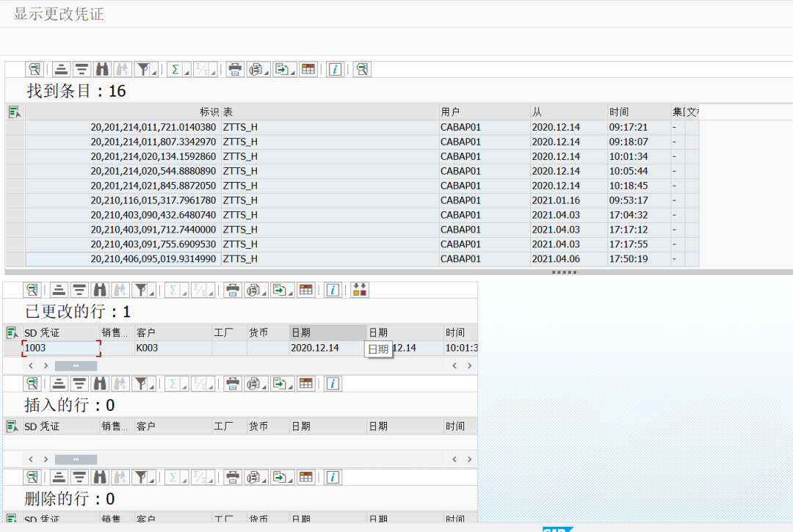
Task: Click horizontal scroll thumb under 插入的行 table
Action: 76,459
